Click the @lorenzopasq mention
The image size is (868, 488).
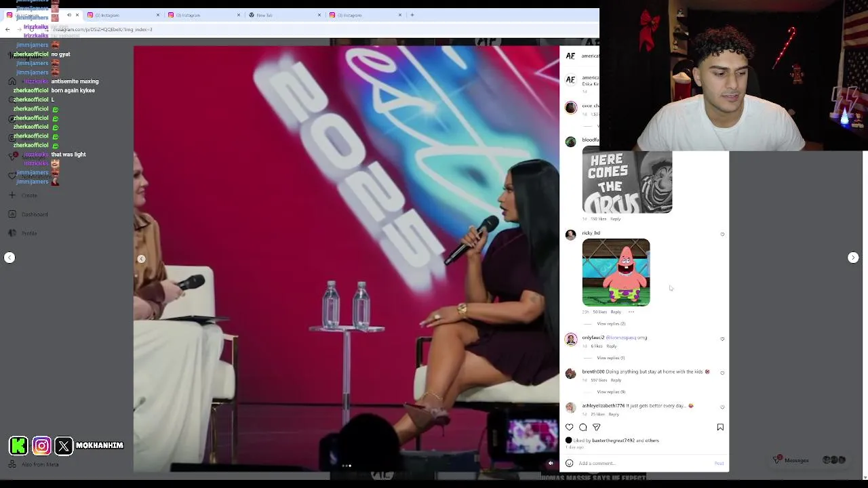pyautogui.click(x=621, y=338)
